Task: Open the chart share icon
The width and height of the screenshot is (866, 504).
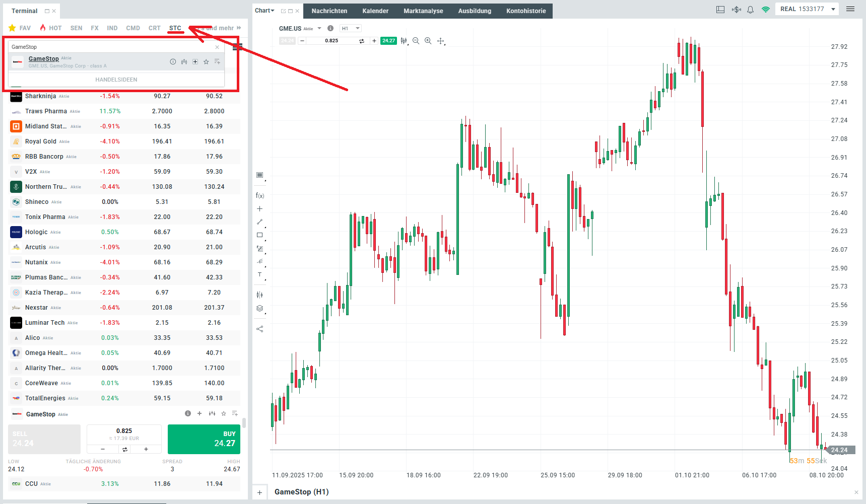Action: pos(259,329)
